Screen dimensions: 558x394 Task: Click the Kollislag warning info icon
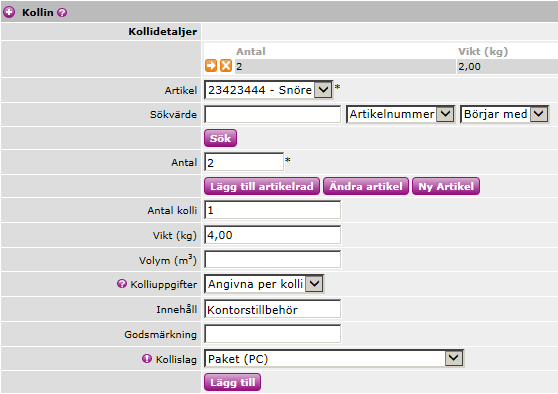coord(147,358)
